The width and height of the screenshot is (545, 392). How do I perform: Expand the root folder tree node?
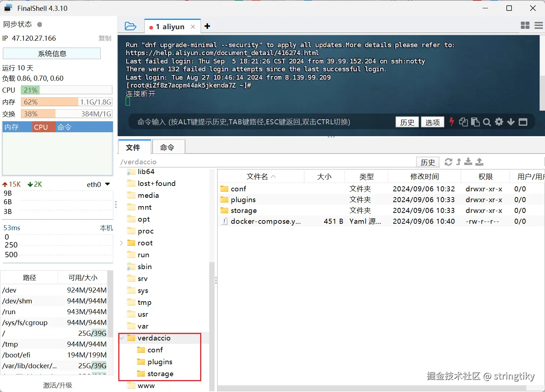122,243
